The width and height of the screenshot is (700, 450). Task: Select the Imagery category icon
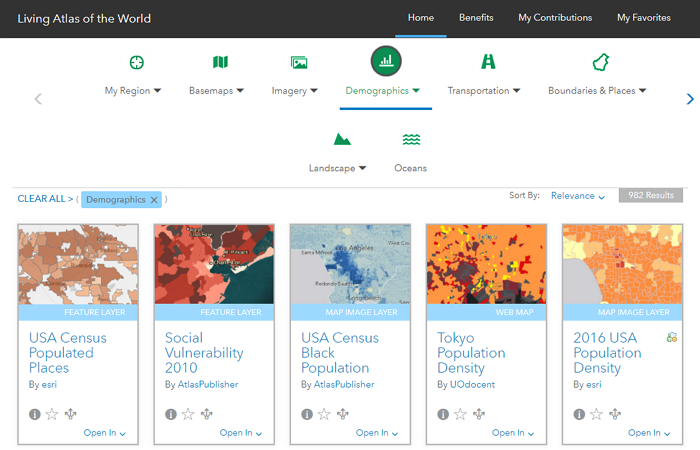(298, 62)
